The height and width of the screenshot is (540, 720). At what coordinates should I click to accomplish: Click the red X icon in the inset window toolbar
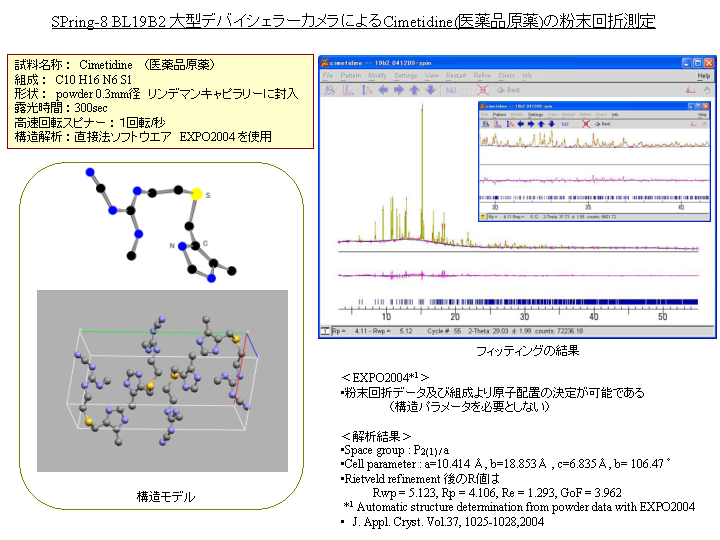click(586, 124)
